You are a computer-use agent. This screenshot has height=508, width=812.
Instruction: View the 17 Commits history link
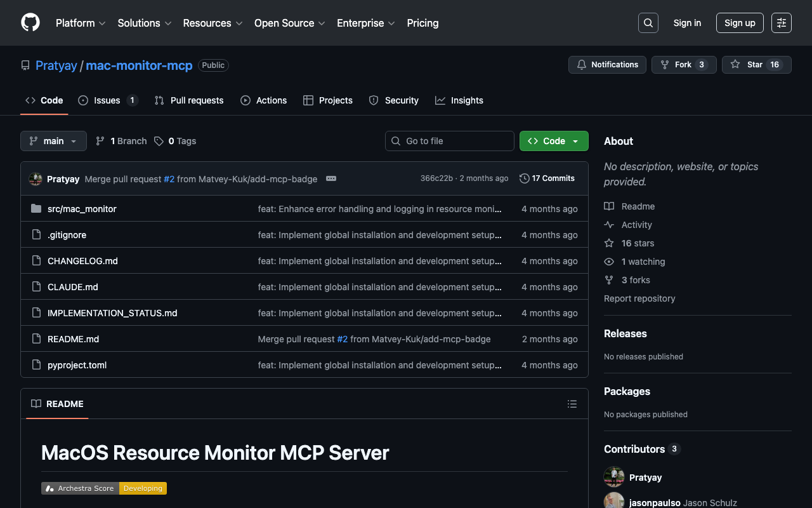(x=547, y=178)
